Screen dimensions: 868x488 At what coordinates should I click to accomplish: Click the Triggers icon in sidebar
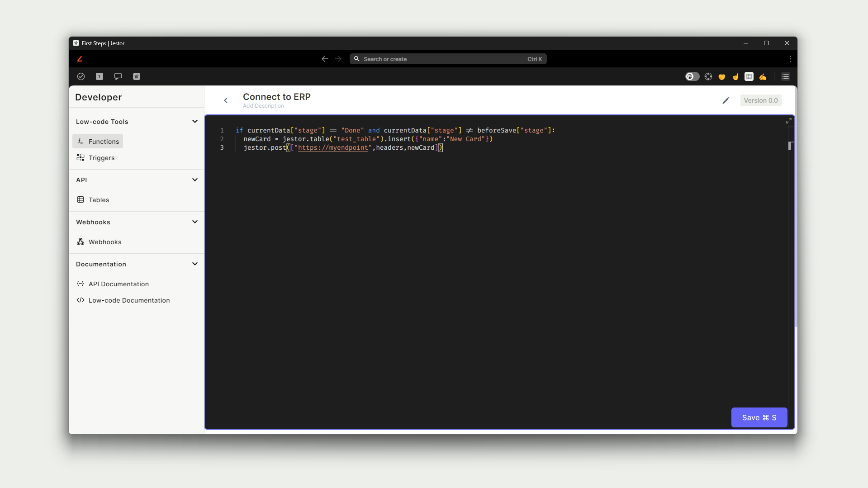(81, 157)
